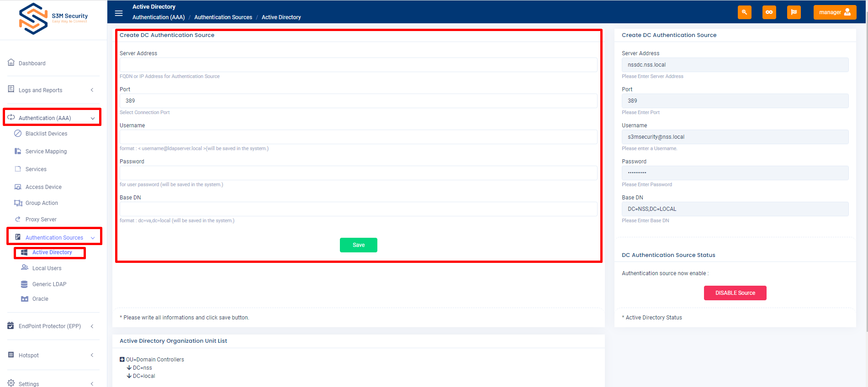Expand the Hotspot menu chevron

click(x=92, y=355)
